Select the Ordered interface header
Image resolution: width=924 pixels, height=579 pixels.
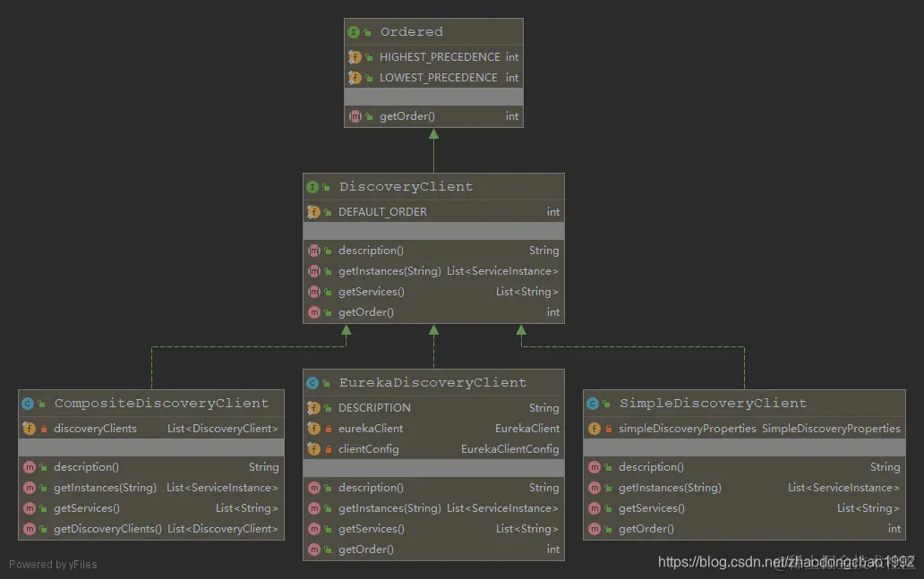click(x=433, y=32)
